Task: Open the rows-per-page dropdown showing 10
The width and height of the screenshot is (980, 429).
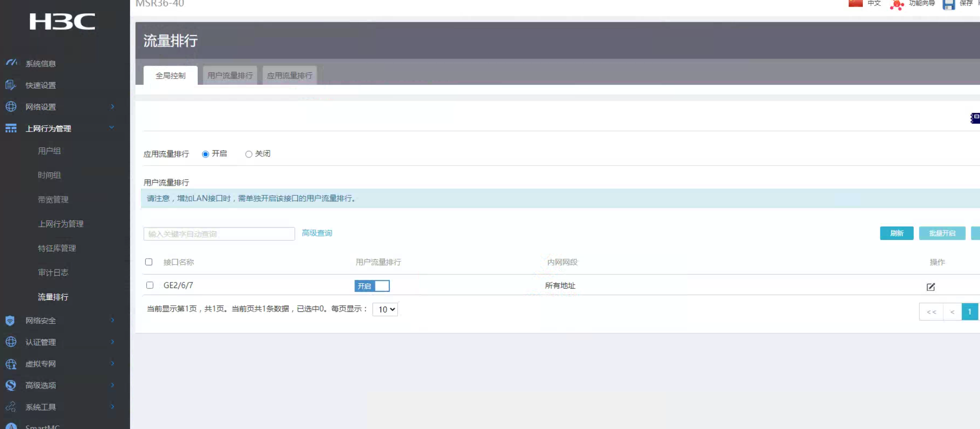Action: coord(385,309)
